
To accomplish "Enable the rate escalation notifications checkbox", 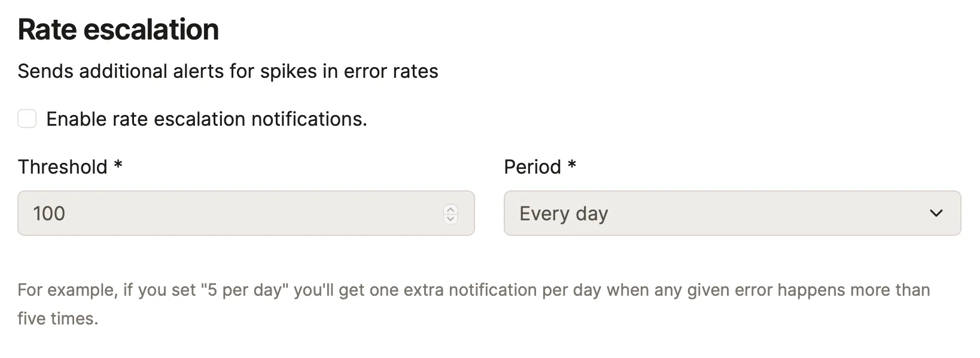I will coord(27,119).
